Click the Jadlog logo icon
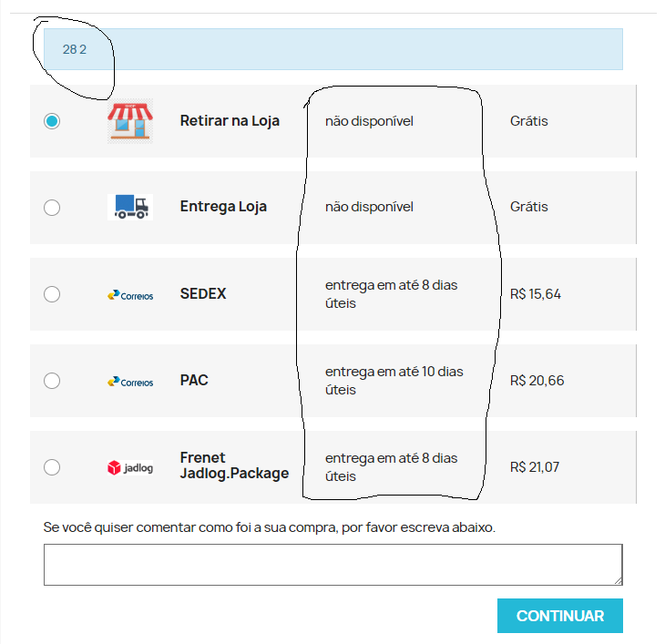The width and height of the screenshot is (665, 644). tap(130, 467)
